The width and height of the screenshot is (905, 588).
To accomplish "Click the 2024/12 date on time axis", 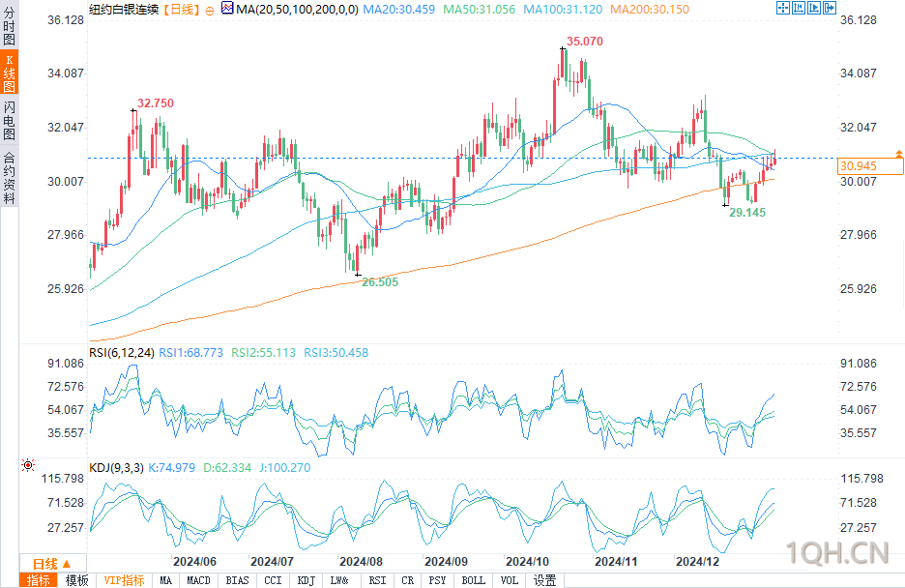I will pyautogui.click(x=698, y=562).
